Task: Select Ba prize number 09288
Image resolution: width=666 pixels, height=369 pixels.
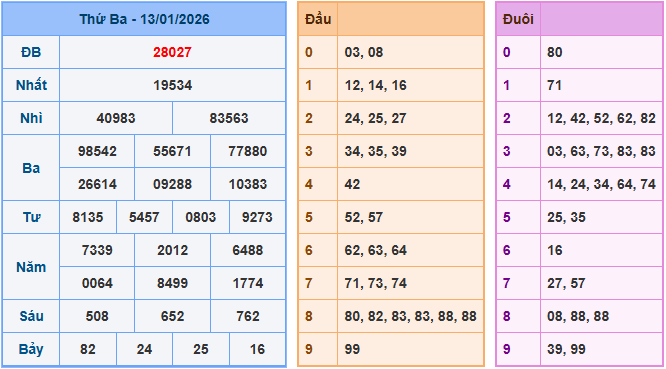Action: (172, 184)
